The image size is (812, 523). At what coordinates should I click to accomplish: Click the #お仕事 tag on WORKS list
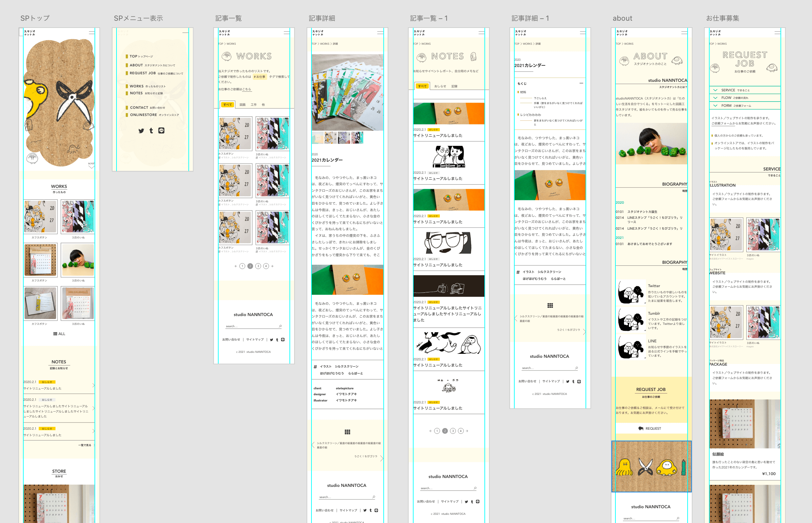[260, 77]
